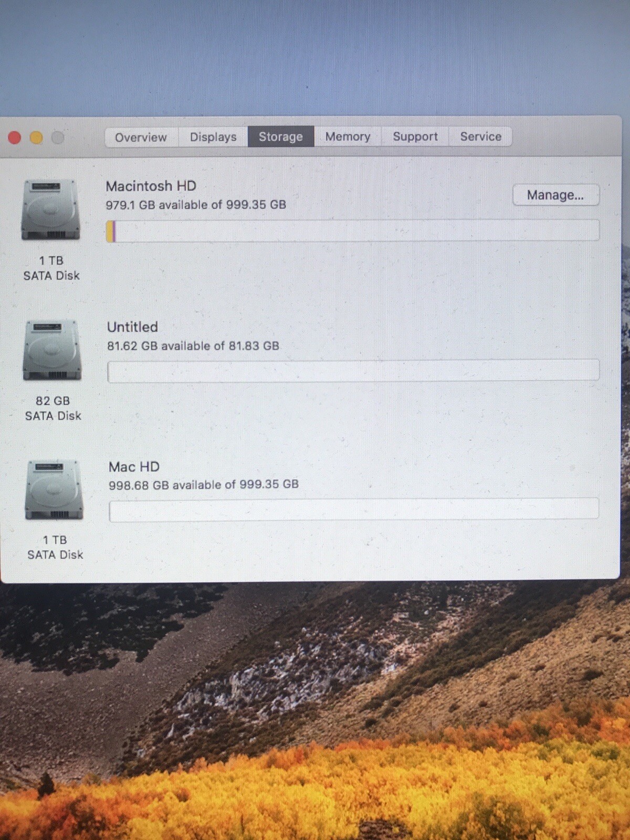
Task: Open the Support tab
Action: point(415,136)
